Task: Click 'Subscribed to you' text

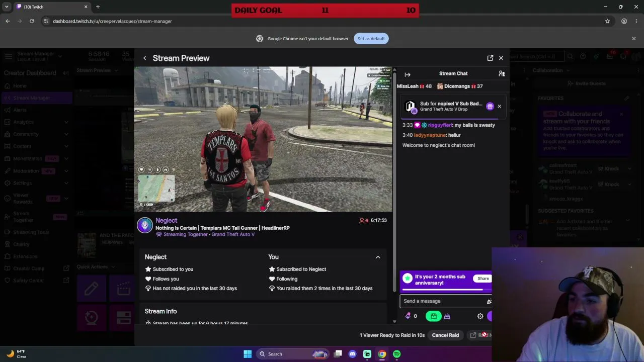Action: click(173, 269)
